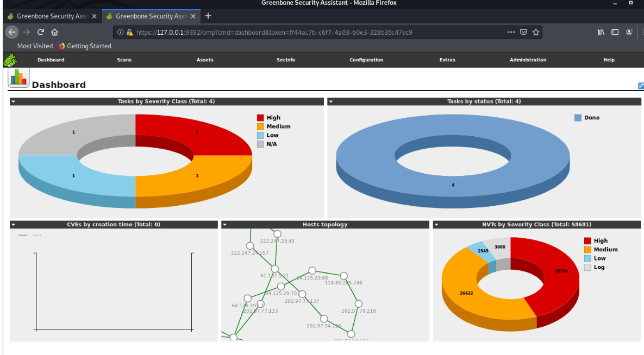Click the browser forward arrow
Screen dimensions: 644x355
[x=27, y=32]
